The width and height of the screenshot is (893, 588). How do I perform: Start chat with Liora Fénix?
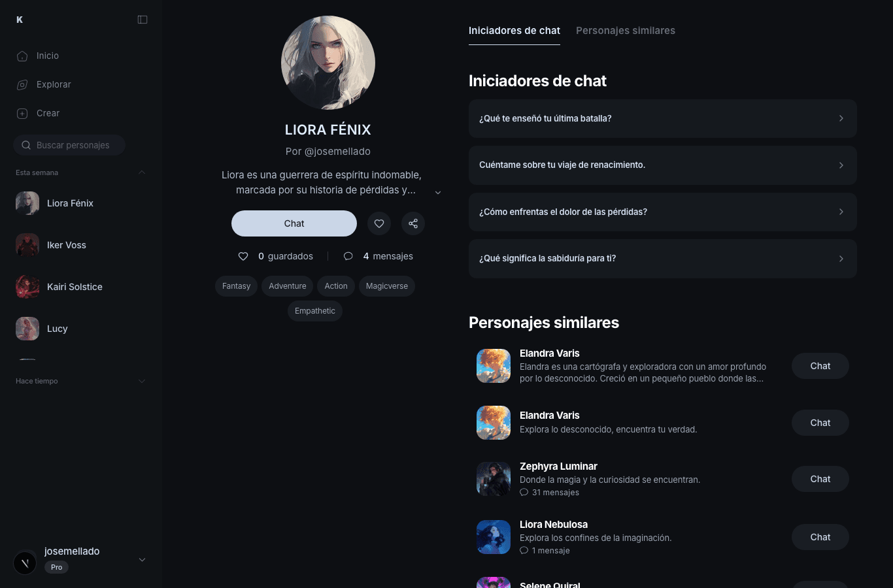tap(294, 223)
